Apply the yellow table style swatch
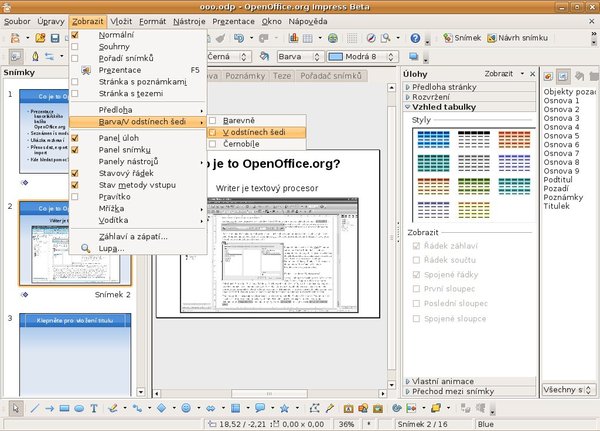Viewport: 600px width, 431px height. [x=474, y=210]
